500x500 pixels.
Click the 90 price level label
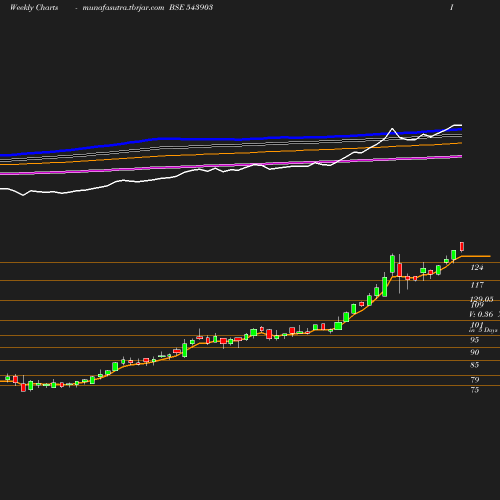(x=475, y=352)
